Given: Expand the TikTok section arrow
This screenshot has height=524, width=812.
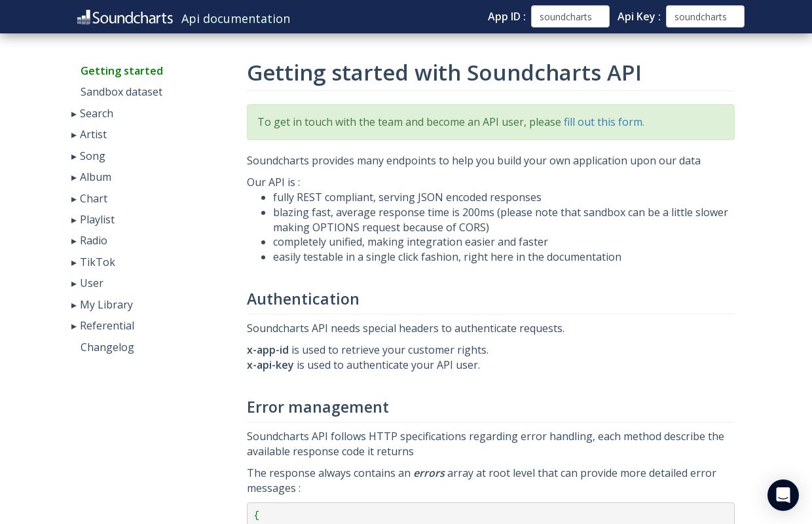Looking at the screenshot, I should 74,263.
